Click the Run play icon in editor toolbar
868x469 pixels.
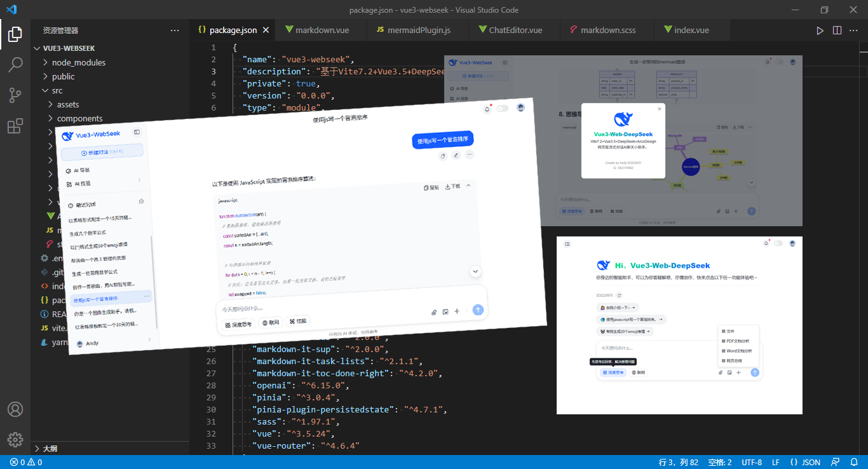pyautogui.click(x=820, y=30)
